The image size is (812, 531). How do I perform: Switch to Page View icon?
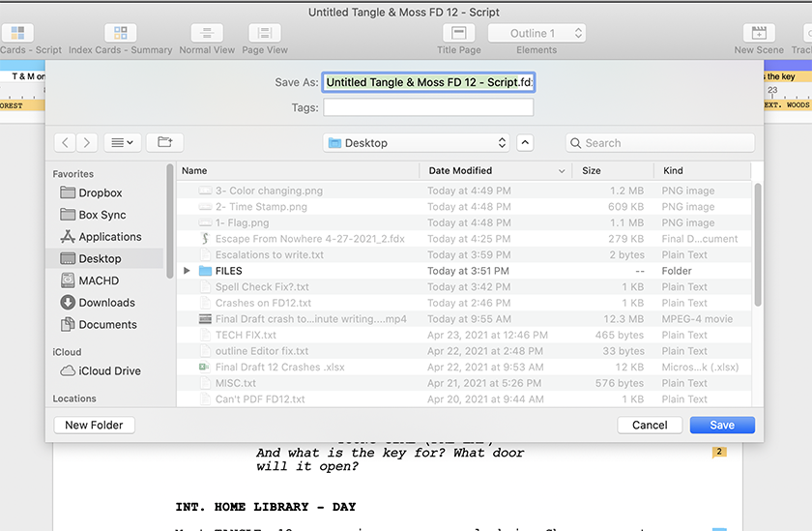[x=265, y=34]
